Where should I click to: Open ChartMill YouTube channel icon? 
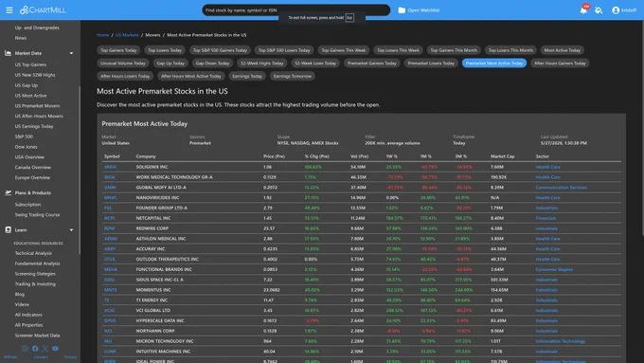coord(55,348)
